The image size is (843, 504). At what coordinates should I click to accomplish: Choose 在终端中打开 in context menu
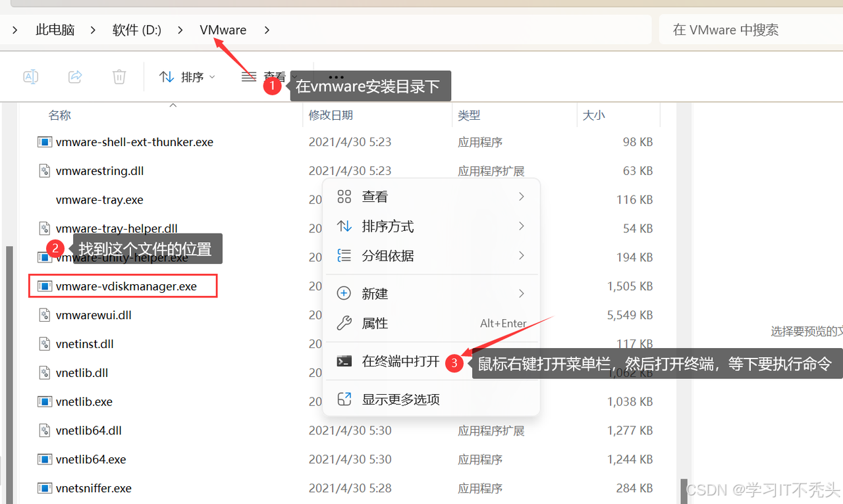(x=431, y=361)
